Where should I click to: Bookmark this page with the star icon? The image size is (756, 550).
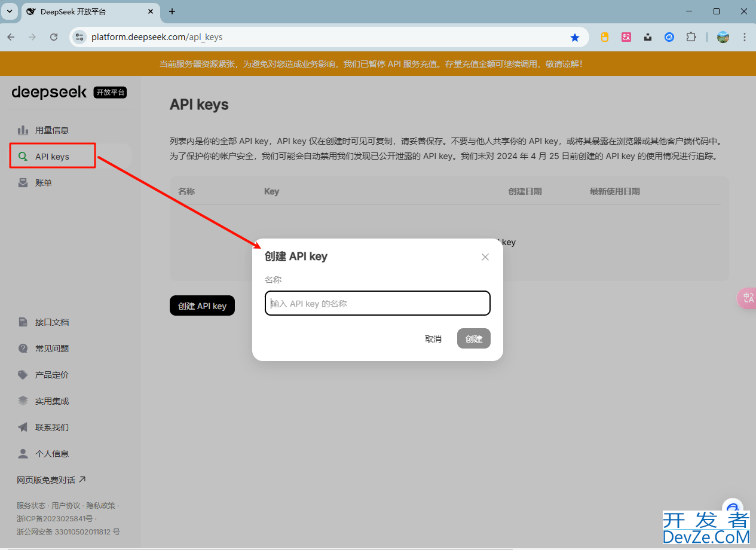(x=575, y=37)
